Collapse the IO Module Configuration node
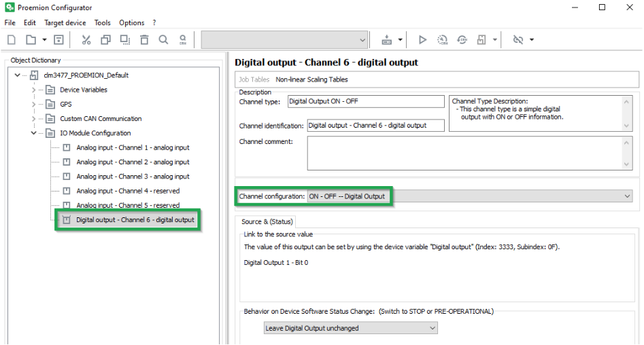 tap(33, 133)
